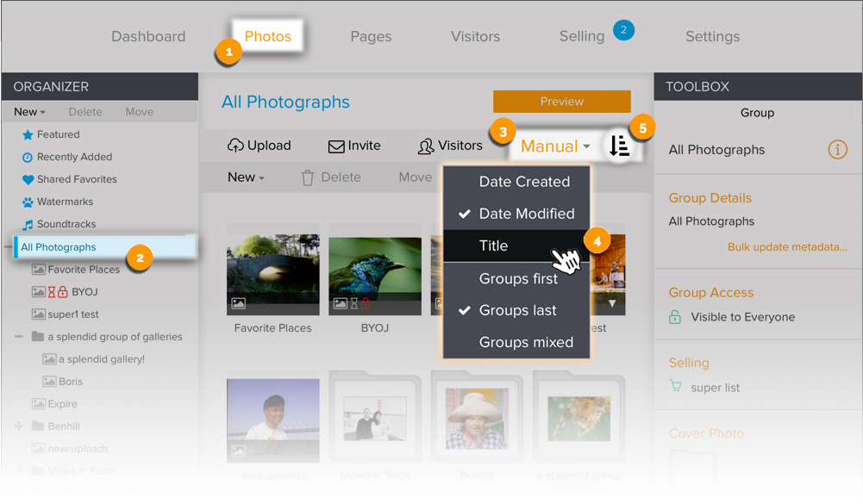The image size is (863, 504).
Task: Click the splendid group folder icon
Action: click(x=38, y=336)
